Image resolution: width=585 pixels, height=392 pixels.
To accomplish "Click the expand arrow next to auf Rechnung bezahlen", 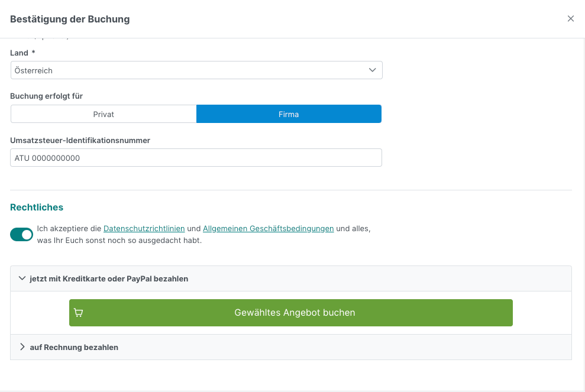I will tap(22, 347).
